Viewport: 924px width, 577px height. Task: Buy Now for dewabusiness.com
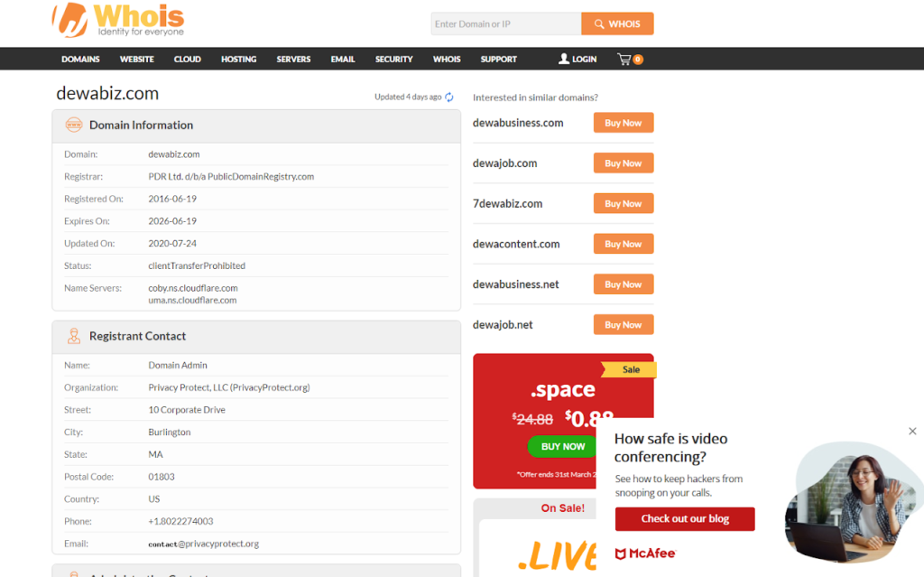(623, 122)
